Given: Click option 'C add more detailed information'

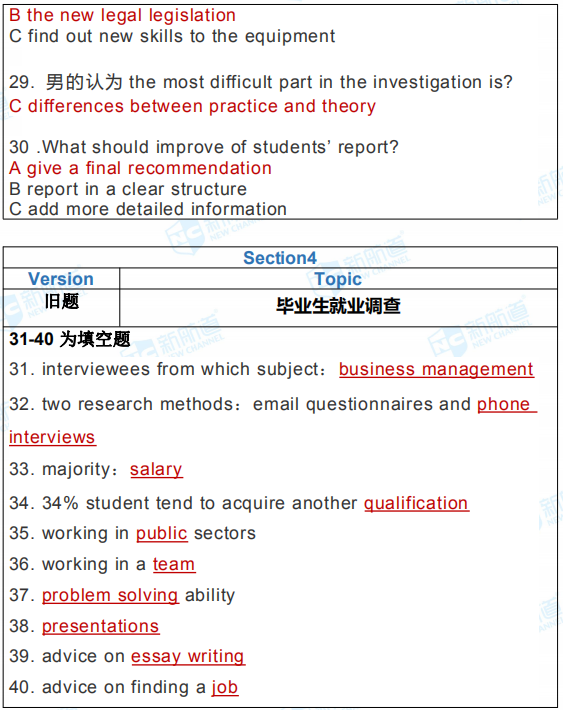Looking at the screenshot, I should coord(148,209).
